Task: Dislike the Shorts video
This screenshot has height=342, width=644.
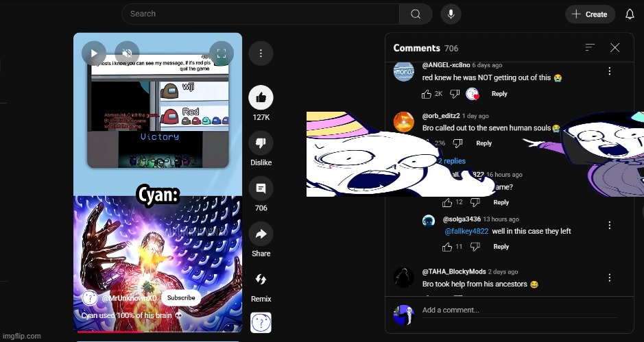Action: click(261, 143)
